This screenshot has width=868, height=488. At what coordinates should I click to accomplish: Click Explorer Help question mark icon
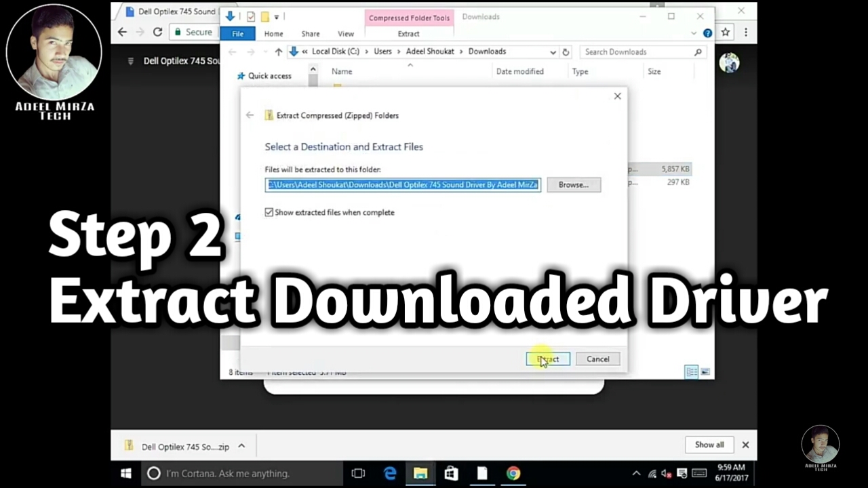[x=707, y=33]
